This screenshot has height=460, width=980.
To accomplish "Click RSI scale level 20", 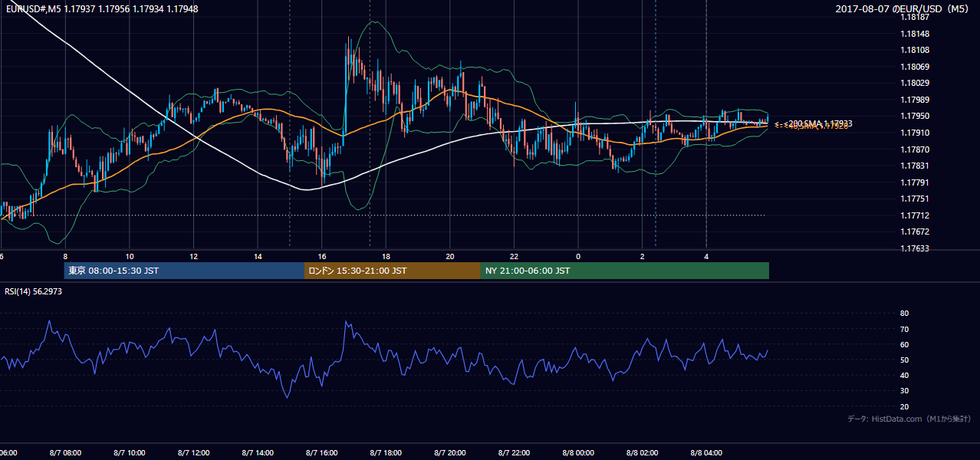I will (905, 406).
